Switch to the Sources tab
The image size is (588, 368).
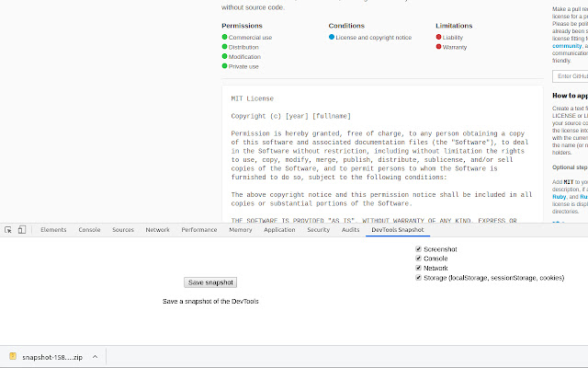click(123, 230)
